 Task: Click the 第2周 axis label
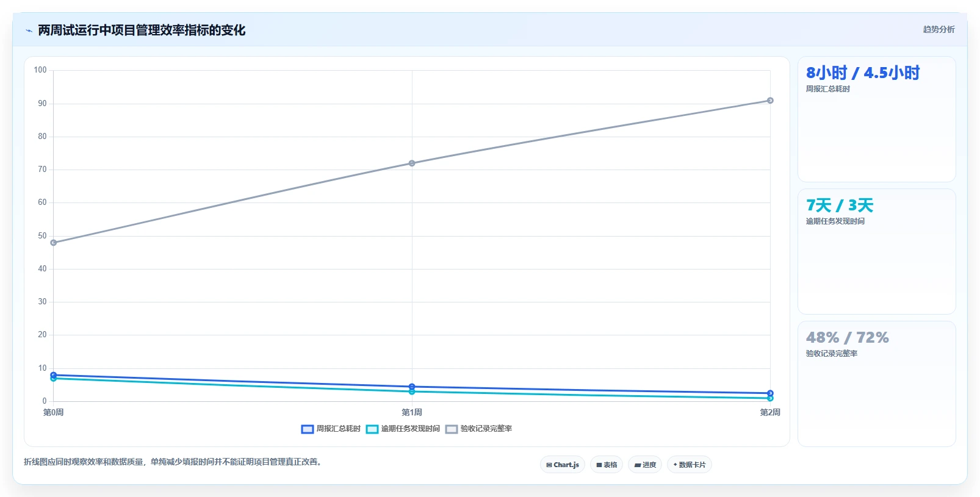coord(770,412)
